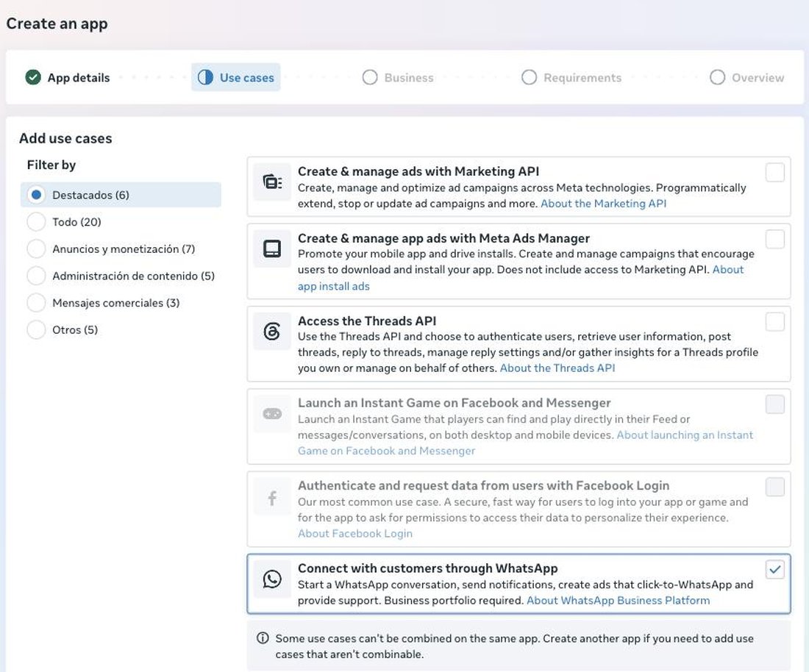Click Create & manage app ads with Meta Ads Manager title
The width and height of the screenshot is (809, 672).
click(443, 238)
